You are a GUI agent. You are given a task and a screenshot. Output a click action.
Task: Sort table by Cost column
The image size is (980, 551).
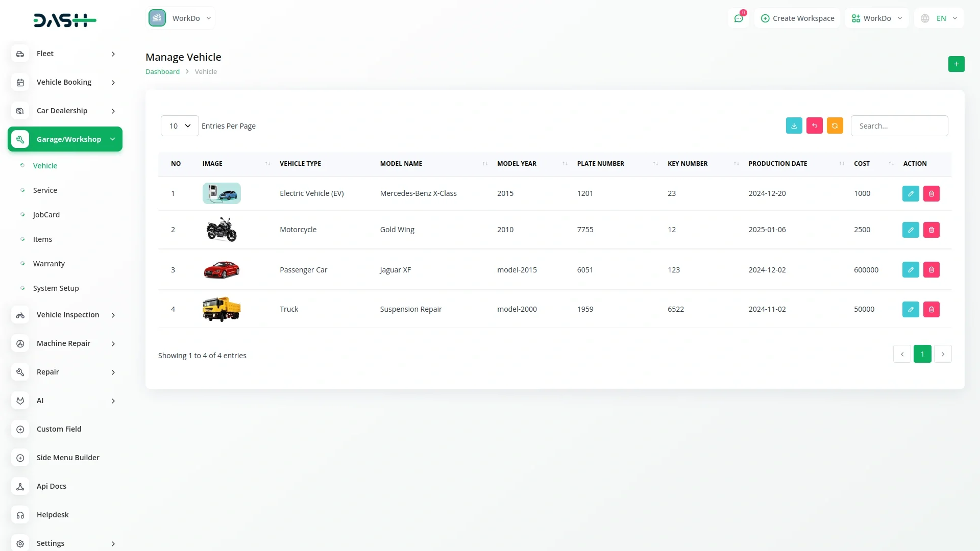[x=862, y=164]
